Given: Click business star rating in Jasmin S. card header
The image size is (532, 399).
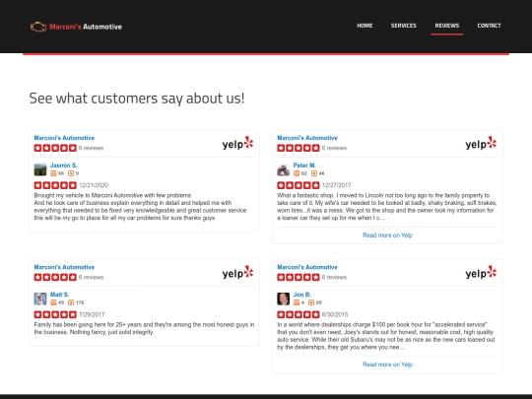Looking at the screenshot, I should click(x=55, y=148).
